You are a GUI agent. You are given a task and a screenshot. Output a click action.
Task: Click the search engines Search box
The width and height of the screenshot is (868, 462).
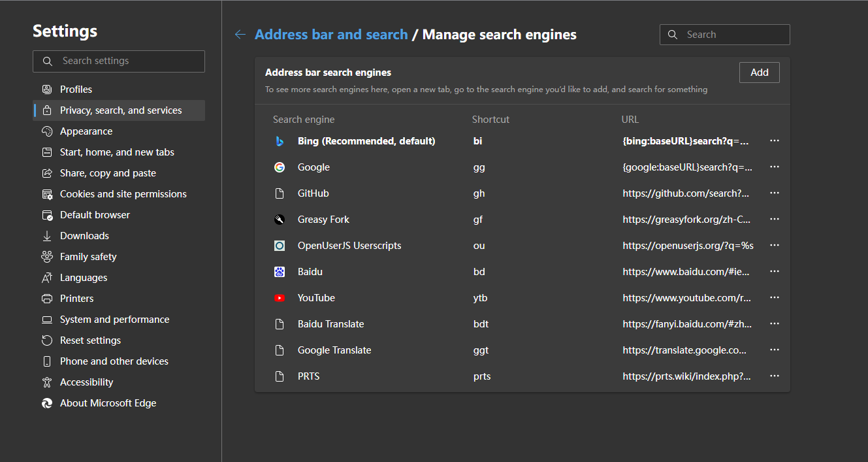(x=725, y=35)
